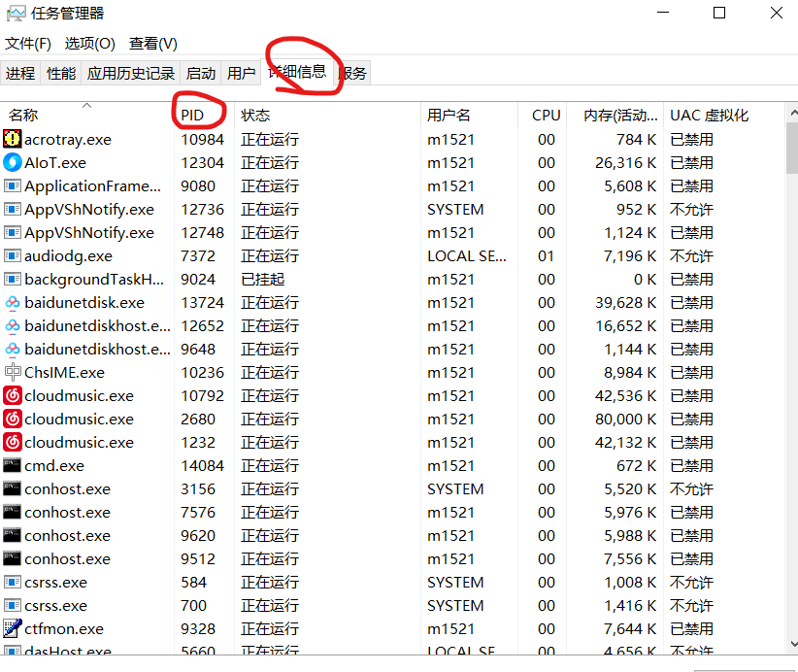Click the scrollbar up arrow
798x672 pixels.
(x=792, y=113)
